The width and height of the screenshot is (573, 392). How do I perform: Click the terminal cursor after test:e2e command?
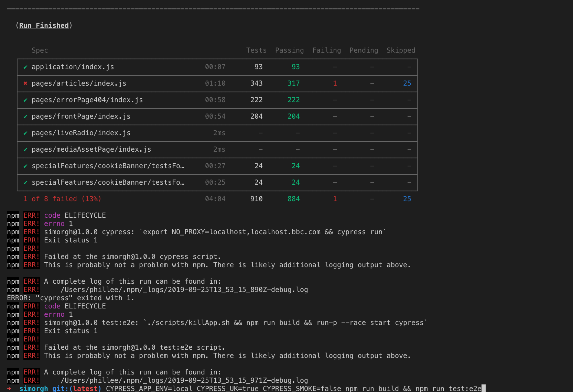tap(483, 388)
